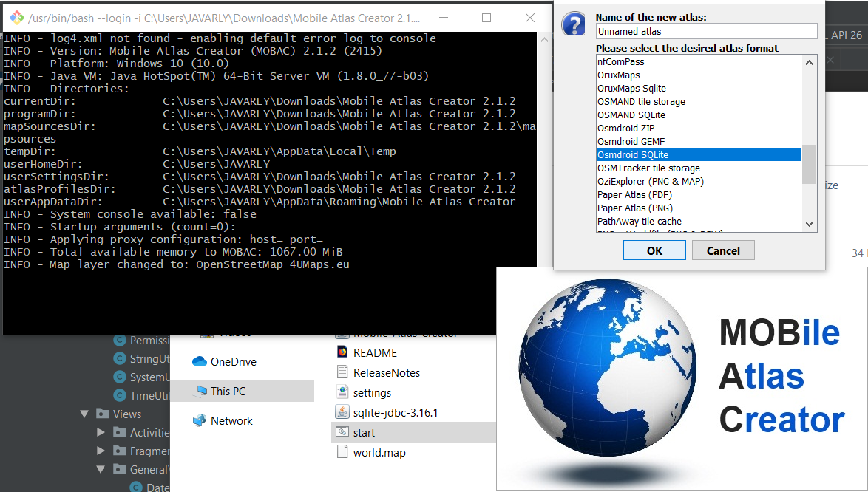Click format list scroll up arrow

coord(809,63)
